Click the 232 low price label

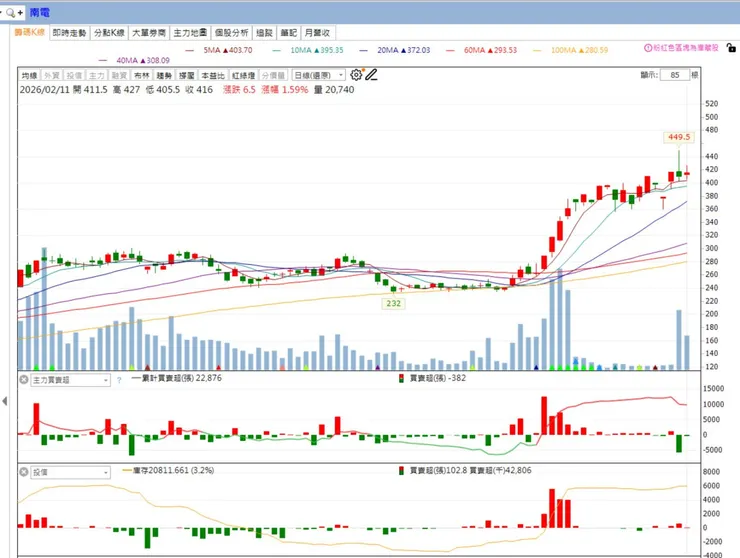[394, 303]
